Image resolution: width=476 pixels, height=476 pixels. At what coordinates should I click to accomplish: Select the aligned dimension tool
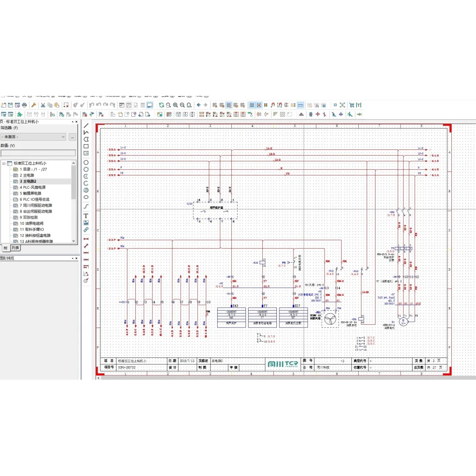(86, 245)
